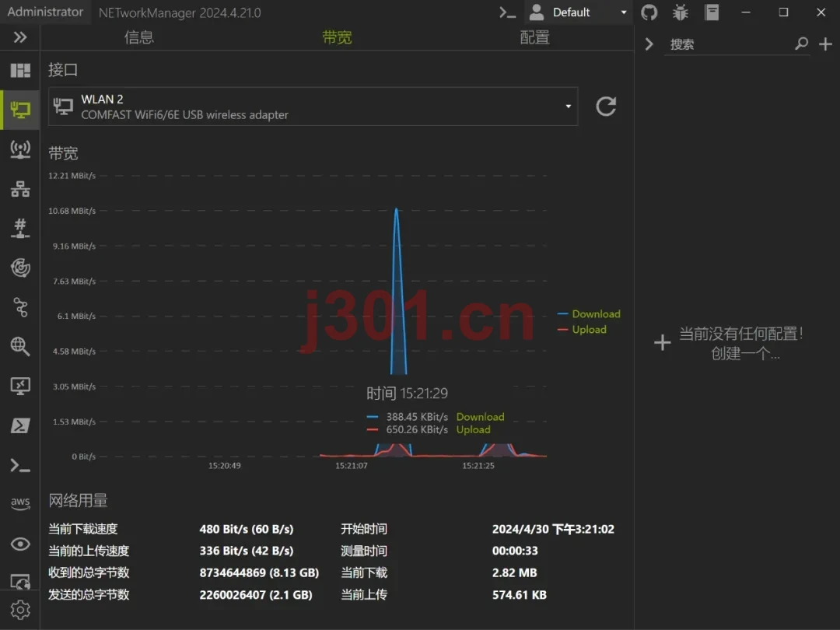Toggle the Download legend entry
This screenshot has width=840, height=630.
(x=589, y=314)
